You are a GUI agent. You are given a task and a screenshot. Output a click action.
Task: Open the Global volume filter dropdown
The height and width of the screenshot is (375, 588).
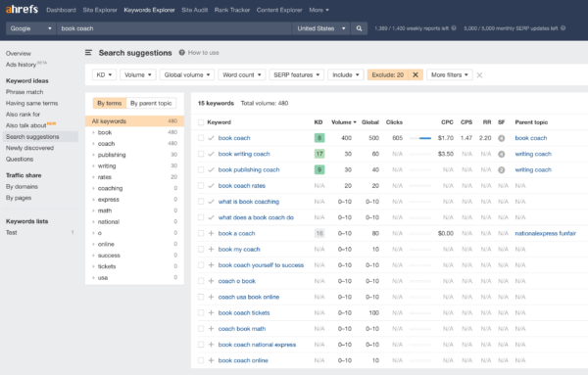coord(187,75)
